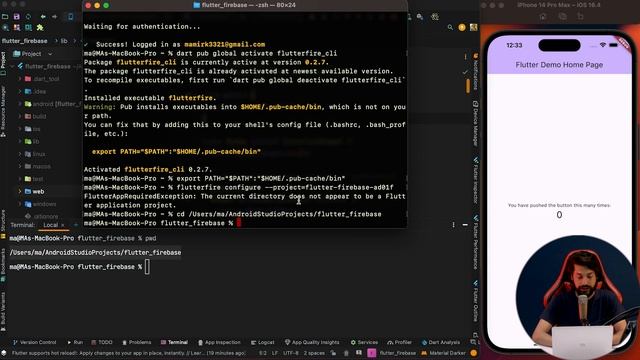This screenshot has height=360, width=640.
Task: Expand the build folder
Action: pyautogui.click(x=20, y=116)
